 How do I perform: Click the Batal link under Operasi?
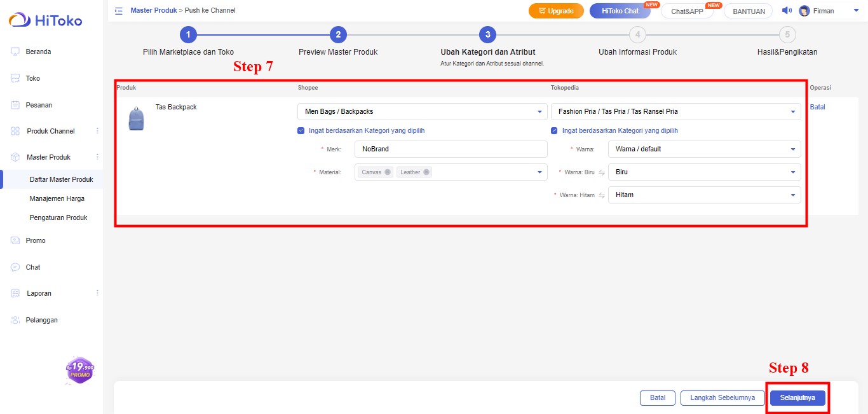(x=818, y=107)
